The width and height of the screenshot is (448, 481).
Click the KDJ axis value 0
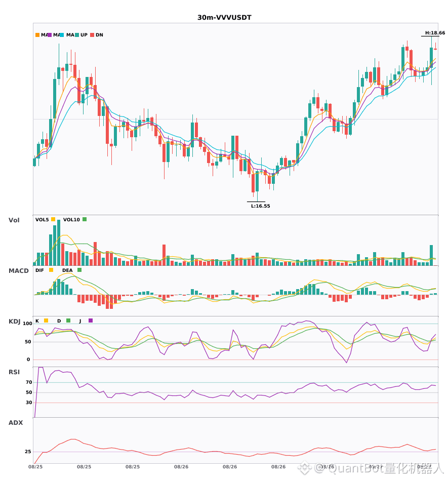pyautogui.click(x=28, y=359)
